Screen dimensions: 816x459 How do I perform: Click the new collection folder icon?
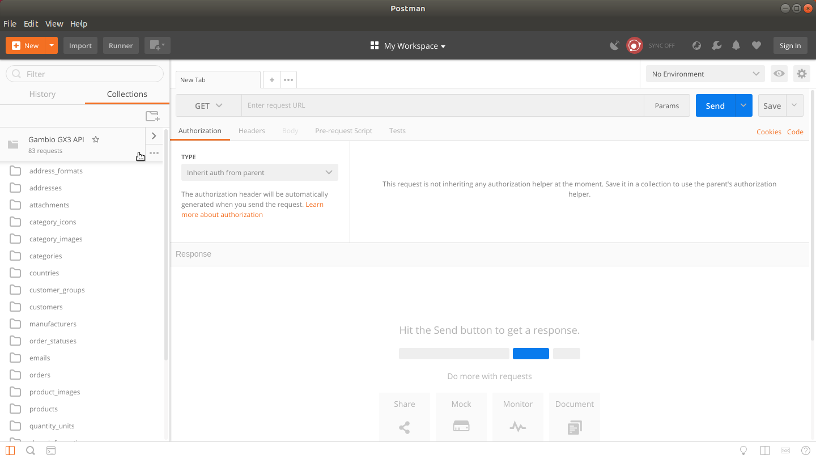[x=152, y=116]
